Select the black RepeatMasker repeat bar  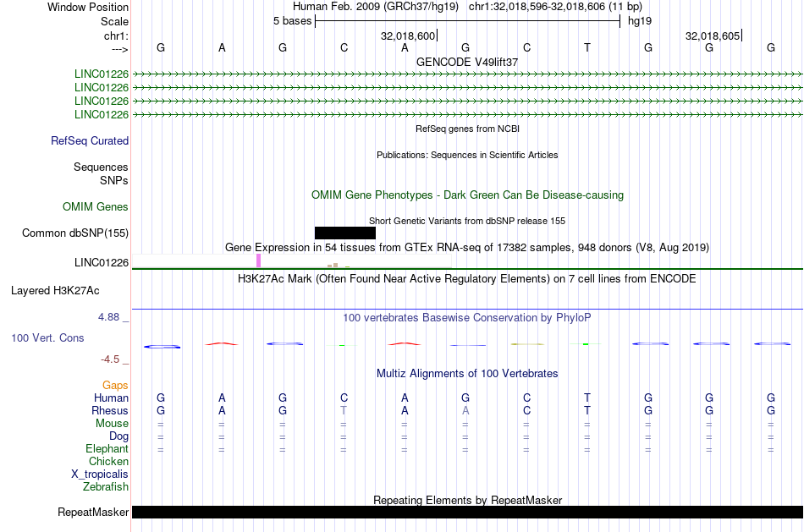pos(467,512)
